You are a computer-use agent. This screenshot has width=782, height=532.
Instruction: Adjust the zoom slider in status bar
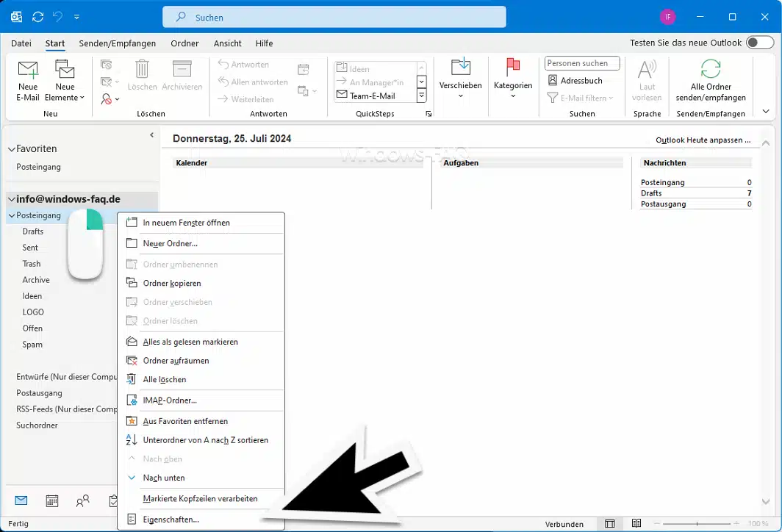[697, 523]
